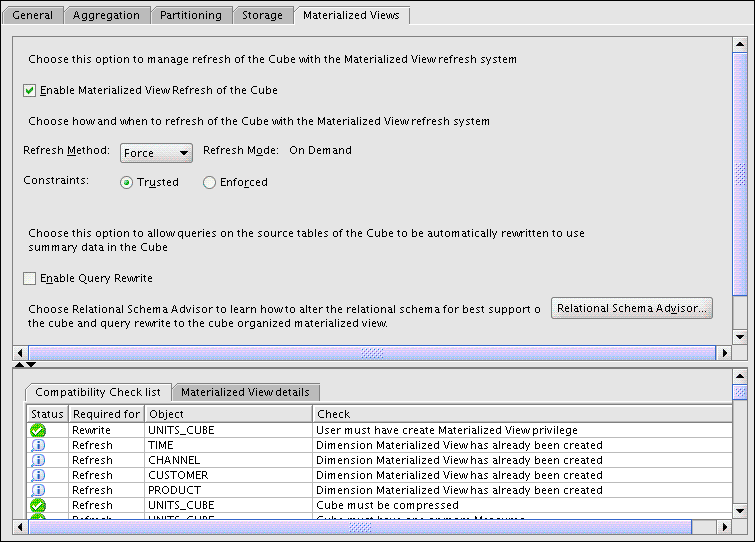
Task: Check the Enable Query Rewrite box
Action: click(x=29, y=278)
